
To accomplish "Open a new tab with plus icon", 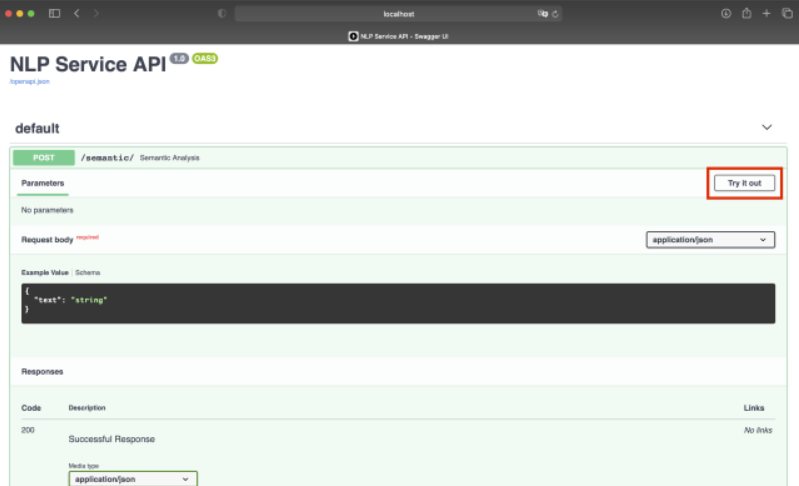I will [x=766, y=14].
